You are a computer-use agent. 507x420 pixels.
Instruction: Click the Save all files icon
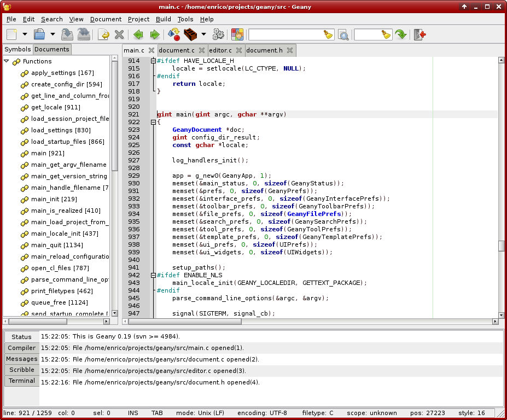(83, 34)
